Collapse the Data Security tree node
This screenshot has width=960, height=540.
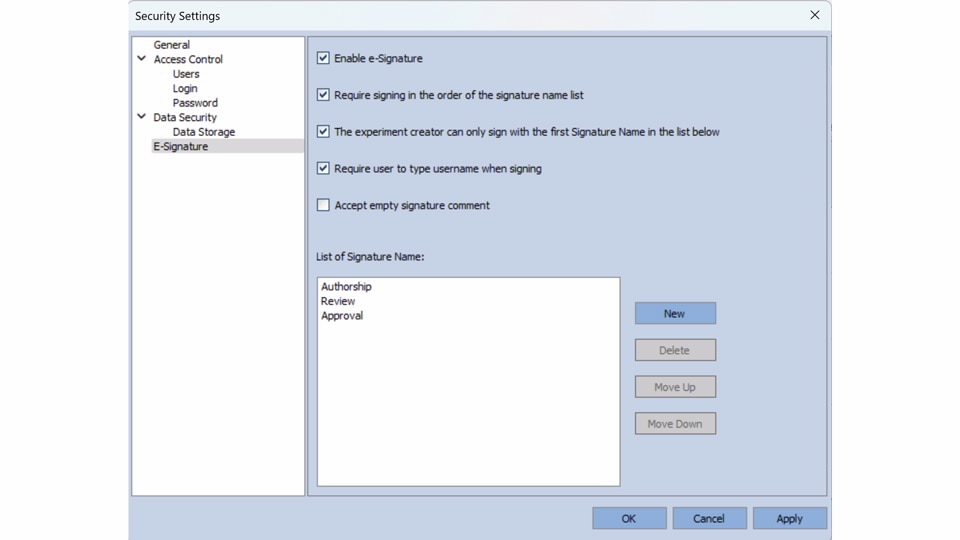(142, 117)
